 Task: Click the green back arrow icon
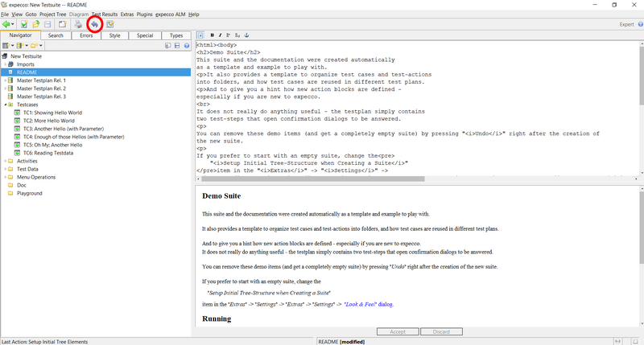point(6,25)
